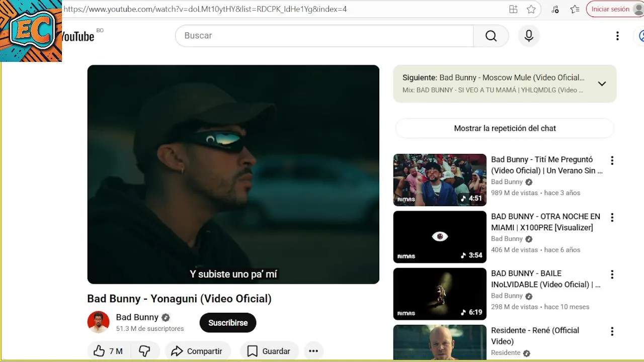Click Guardar save button
This screenshot has height=362, width=644.
point(269,351)
